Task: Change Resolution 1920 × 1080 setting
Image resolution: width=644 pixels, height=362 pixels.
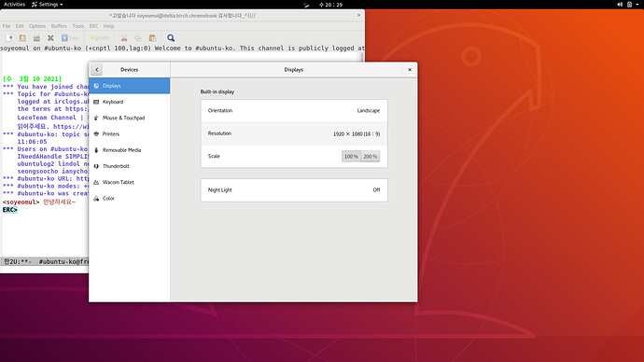Action: [x=294, y=133]
